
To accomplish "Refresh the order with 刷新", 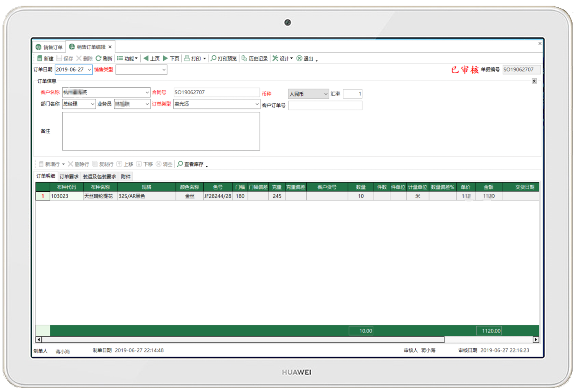I will click(x=104, y=58).
